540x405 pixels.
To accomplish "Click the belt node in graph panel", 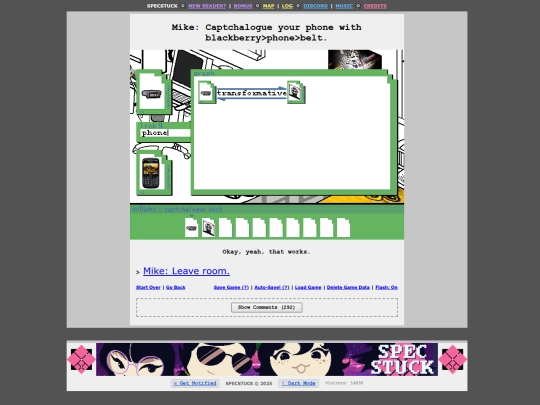I will 207,92.
